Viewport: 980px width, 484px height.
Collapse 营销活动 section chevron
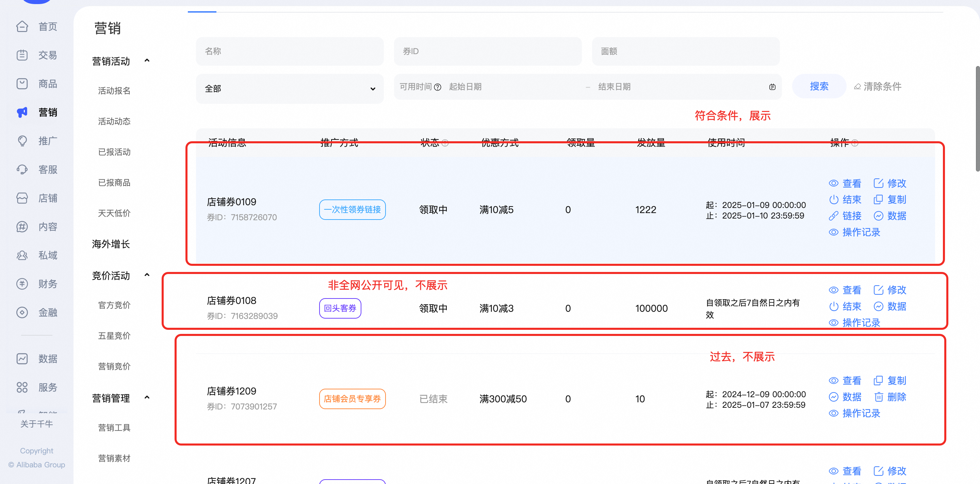click(147, 61)
